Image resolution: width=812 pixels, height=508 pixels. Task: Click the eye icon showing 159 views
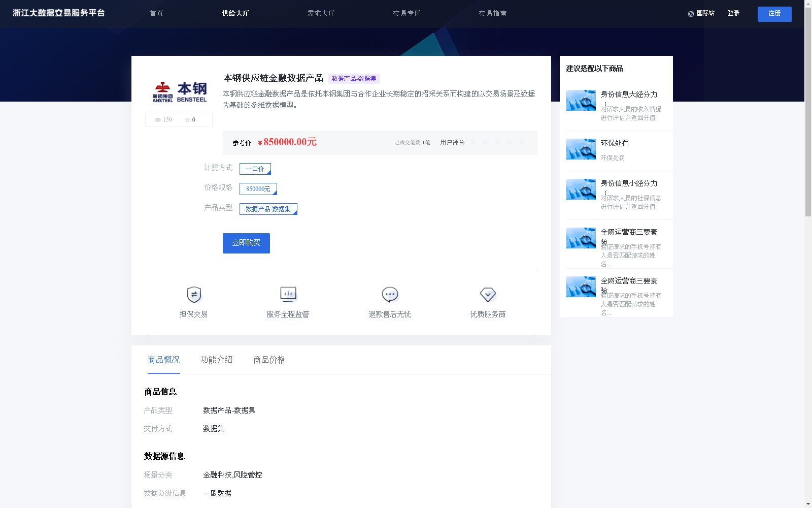coord(157,120)
